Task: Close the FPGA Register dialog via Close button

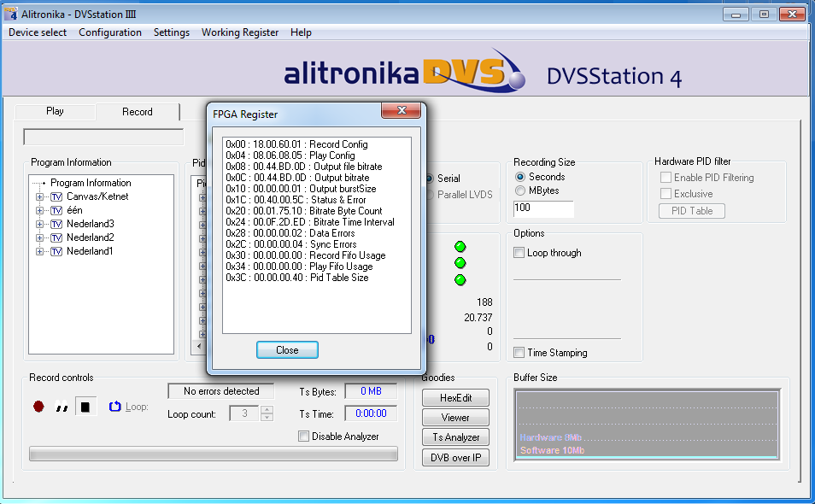Action: [x=287, y=350]
